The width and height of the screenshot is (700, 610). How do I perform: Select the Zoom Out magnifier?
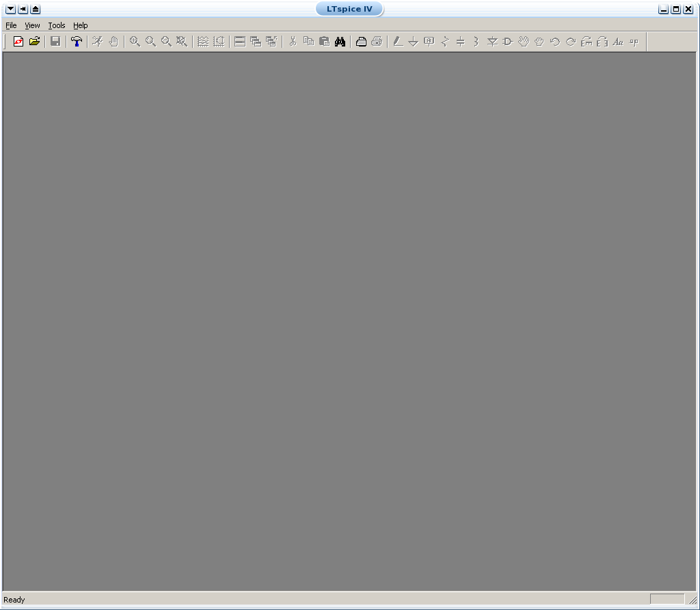point(166,42)
